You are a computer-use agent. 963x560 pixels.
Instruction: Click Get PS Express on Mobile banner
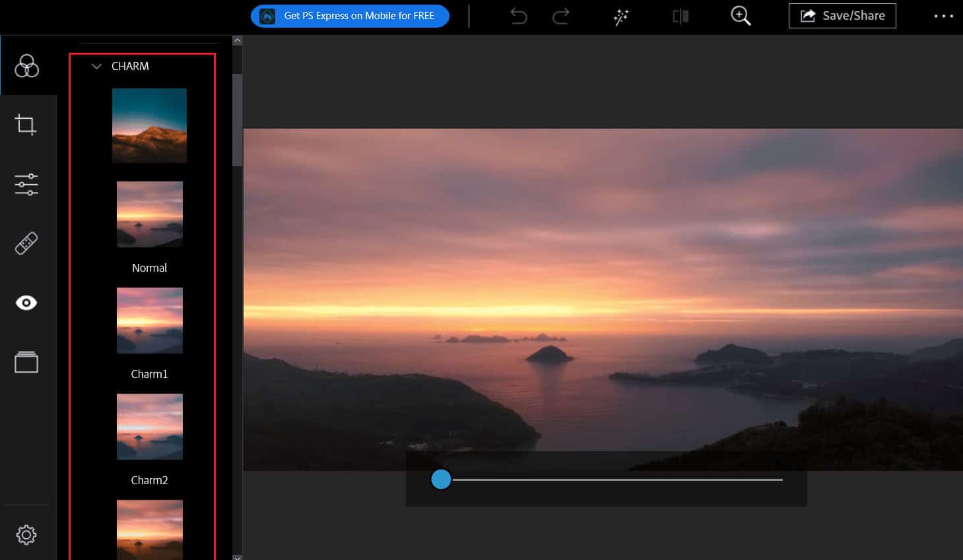click(350, 16)
